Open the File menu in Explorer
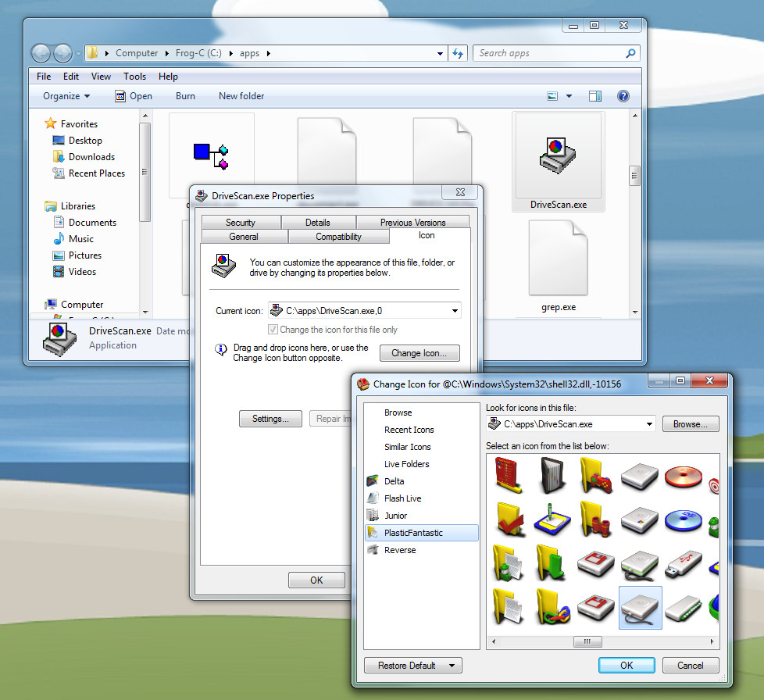The image size is (764, 700). pos(44,77)
